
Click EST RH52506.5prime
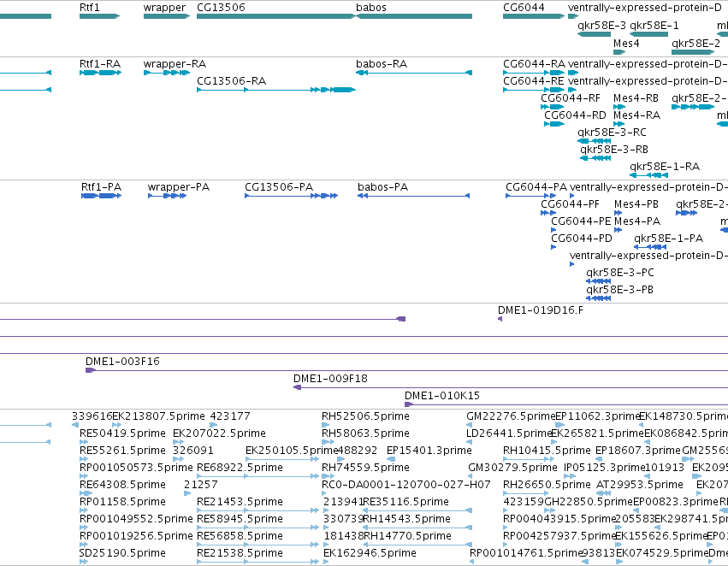click(325, 425)
